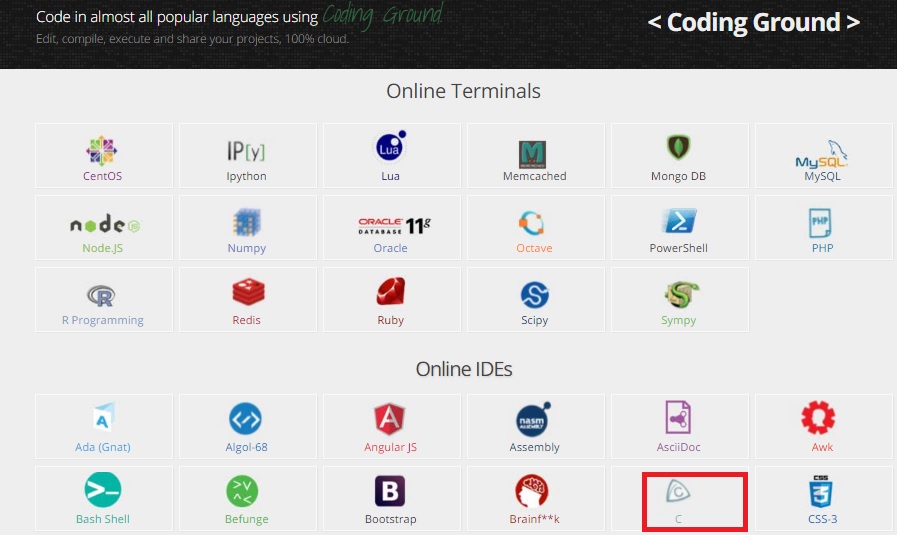Open the R Programming logo icon
Screen dimensions: 897x535
[101, 296]
